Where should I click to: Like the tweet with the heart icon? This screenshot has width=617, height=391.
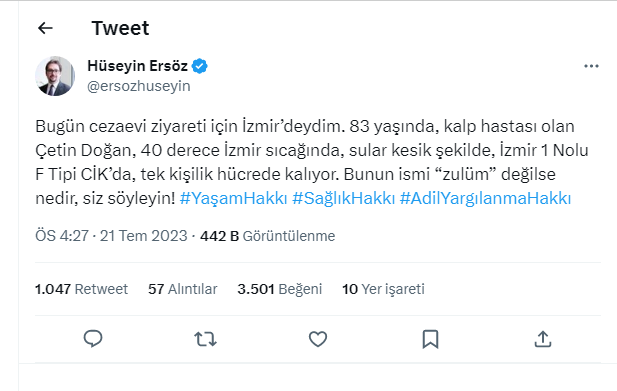318,339
